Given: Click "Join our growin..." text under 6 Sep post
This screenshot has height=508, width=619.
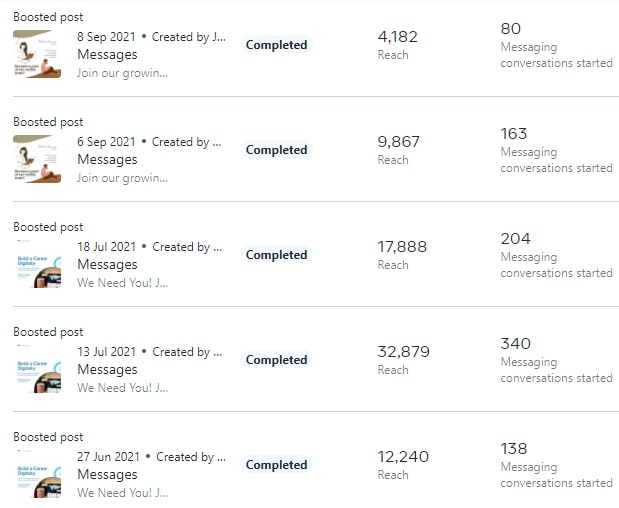Looking at the screenshot, I should click(x=122, y=178).
